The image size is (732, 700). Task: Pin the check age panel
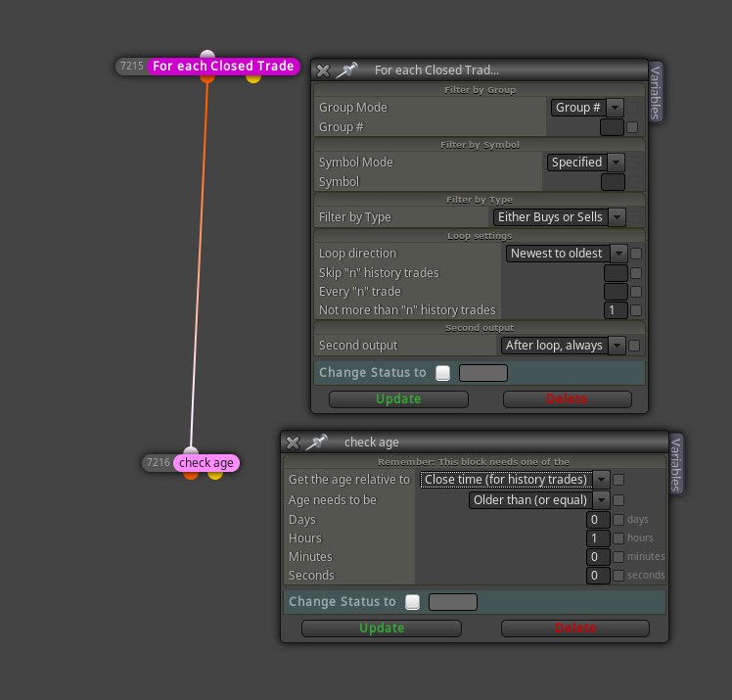(x=316, y=443)
